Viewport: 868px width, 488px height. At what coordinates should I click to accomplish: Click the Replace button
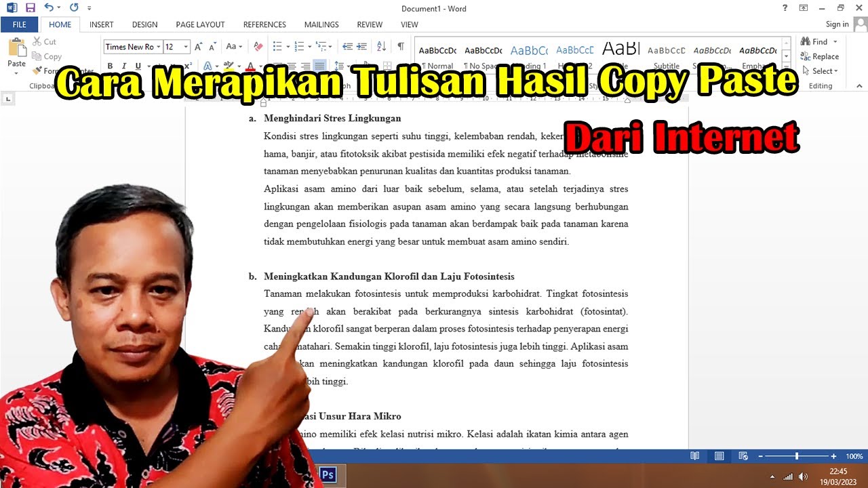click(820, 56)
